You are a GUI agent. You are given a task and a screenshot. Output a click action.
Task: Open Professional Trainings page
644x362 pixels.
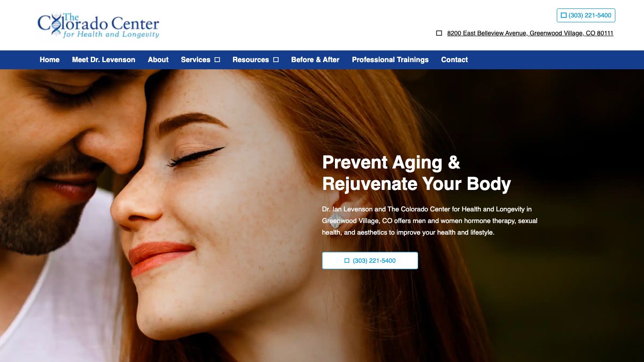(x=390, y=59)
